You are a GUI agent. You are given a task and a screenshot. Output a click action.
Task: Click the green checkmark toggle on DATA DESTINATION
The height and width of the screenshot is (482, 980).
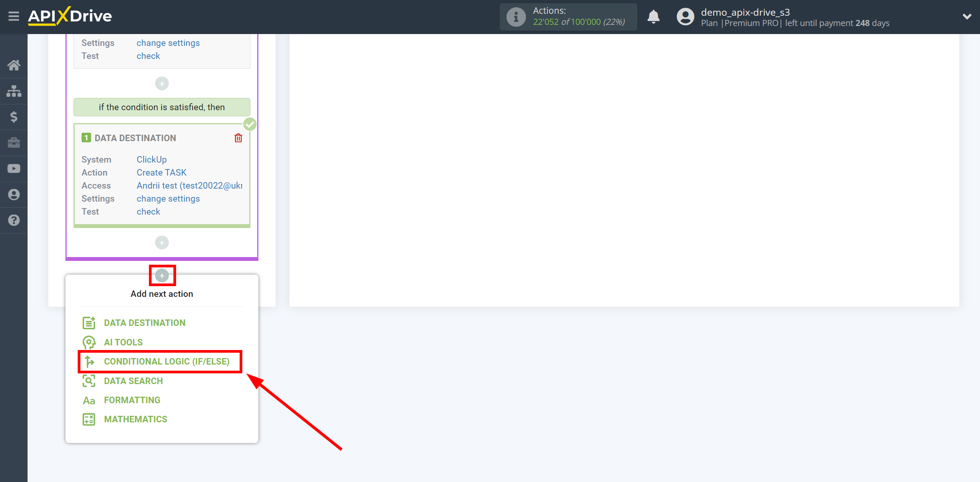click(250, 124)
